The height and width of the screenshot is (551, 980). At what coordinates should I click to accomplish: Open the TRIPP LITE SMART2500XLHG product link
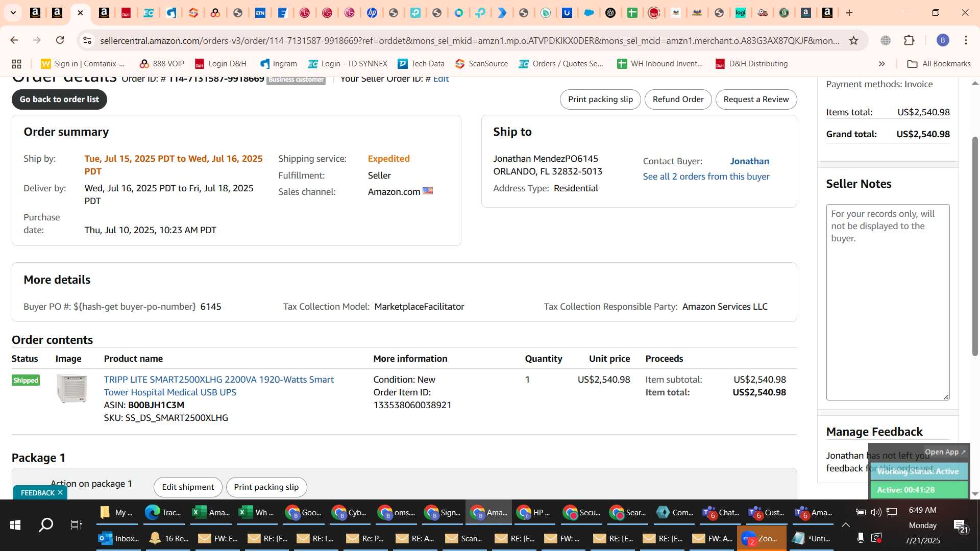point(218,386)
